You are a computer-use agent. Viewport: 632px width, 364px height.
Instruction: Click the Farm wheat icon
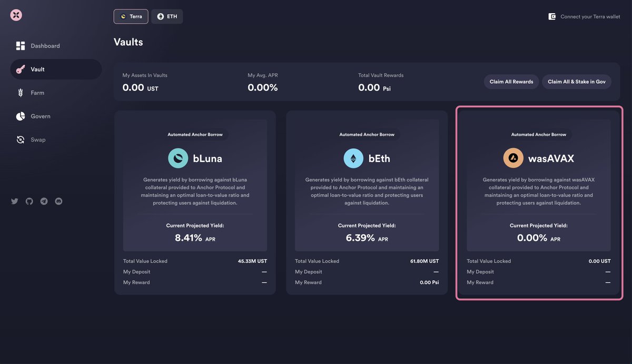tap(21, 93)
